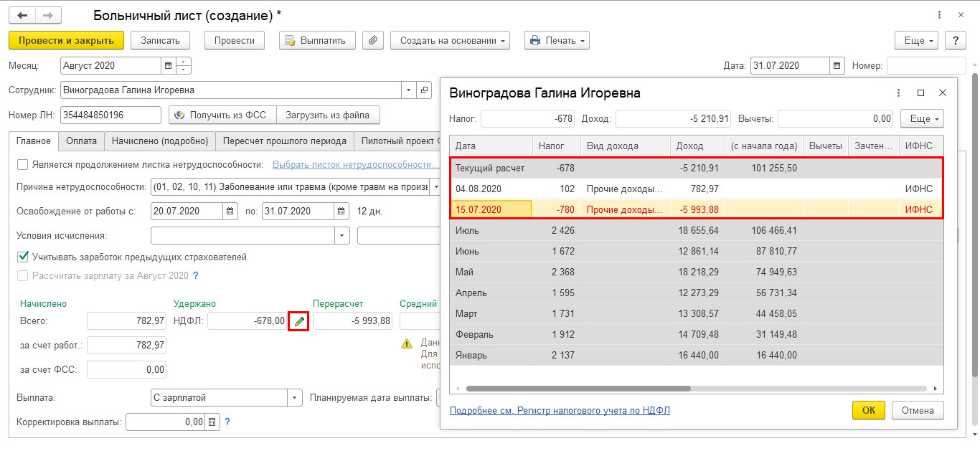Go forward with the right arrow button

(48, 15)
